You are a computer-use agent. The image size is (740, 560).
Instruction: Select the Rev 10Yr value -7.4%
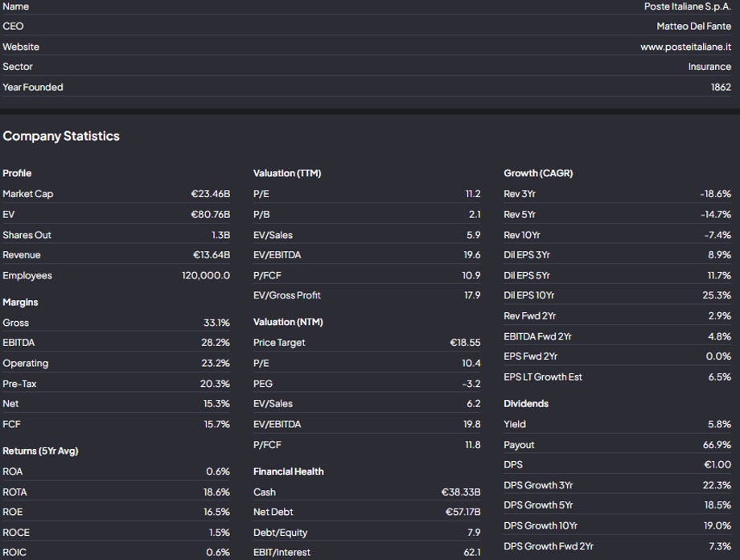[717, 235]
